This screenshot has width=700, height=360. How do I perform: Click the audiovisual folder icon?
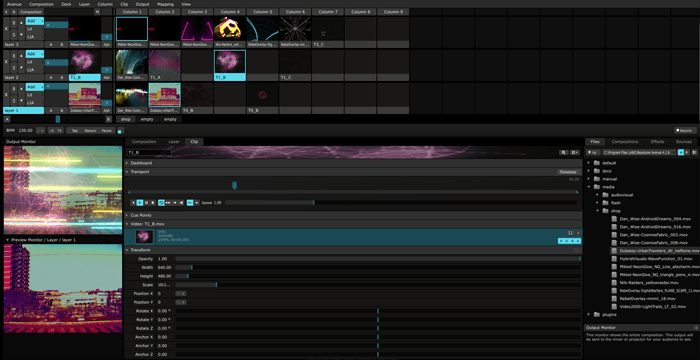pyautogui.click(x=606, y=195)
